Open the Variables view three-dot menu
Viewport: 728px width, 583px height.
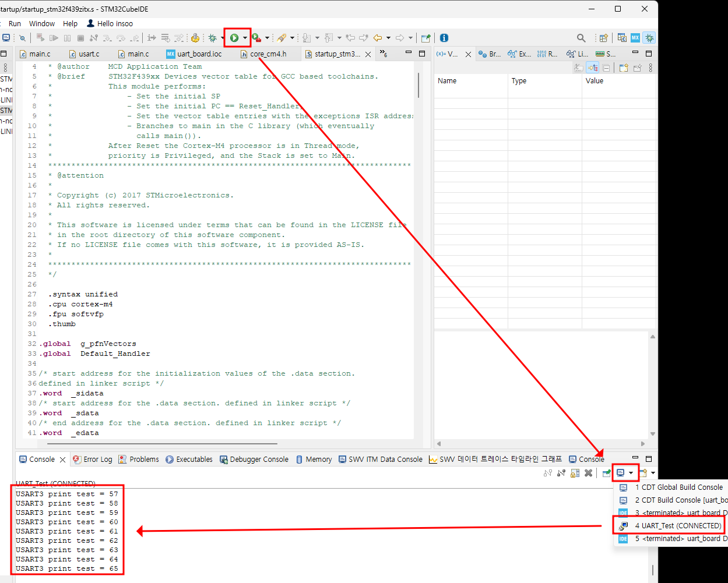click(x=650, y=68)
